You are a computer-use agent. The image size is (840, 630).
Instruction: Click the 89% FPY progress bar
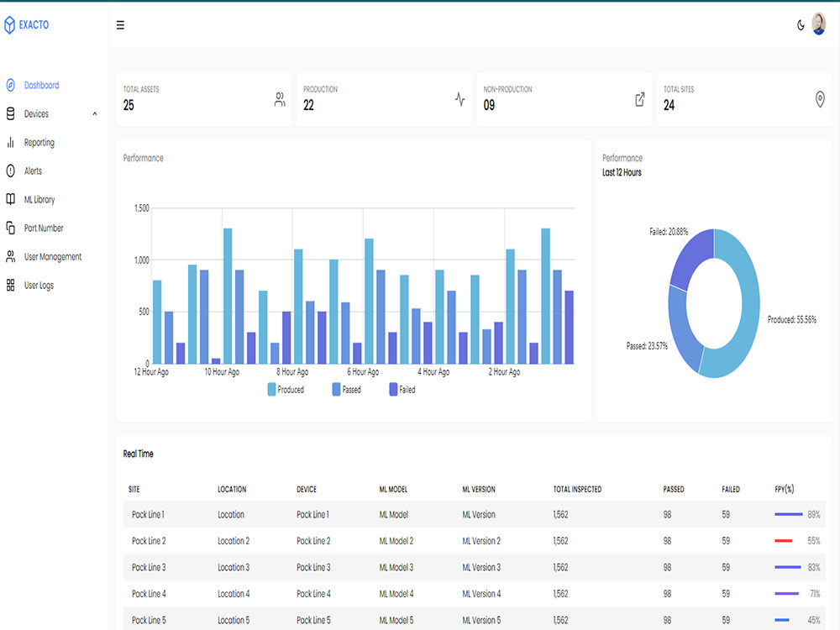coord(789,514)
